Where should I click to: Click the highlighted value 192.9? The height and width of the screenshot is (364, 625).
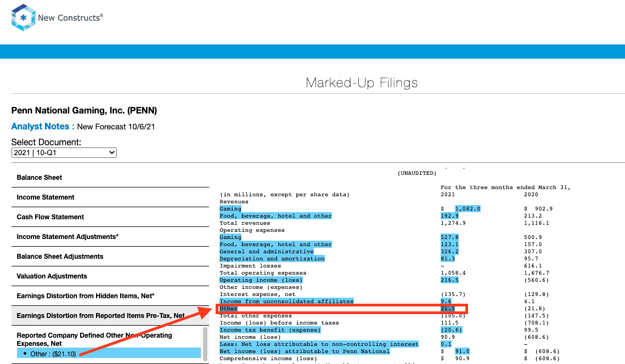tap(449, 216)
